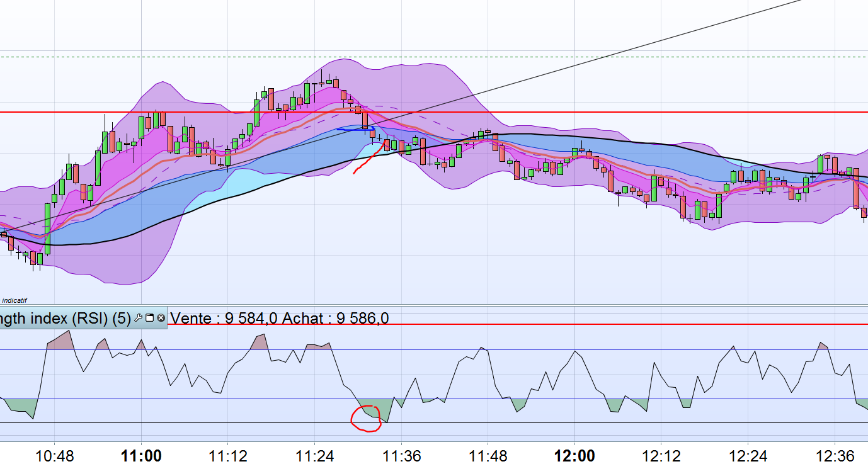This screenshot has width=868, height=464.
Task: Click the 12:00 time axis label
Action: point(574,455)
